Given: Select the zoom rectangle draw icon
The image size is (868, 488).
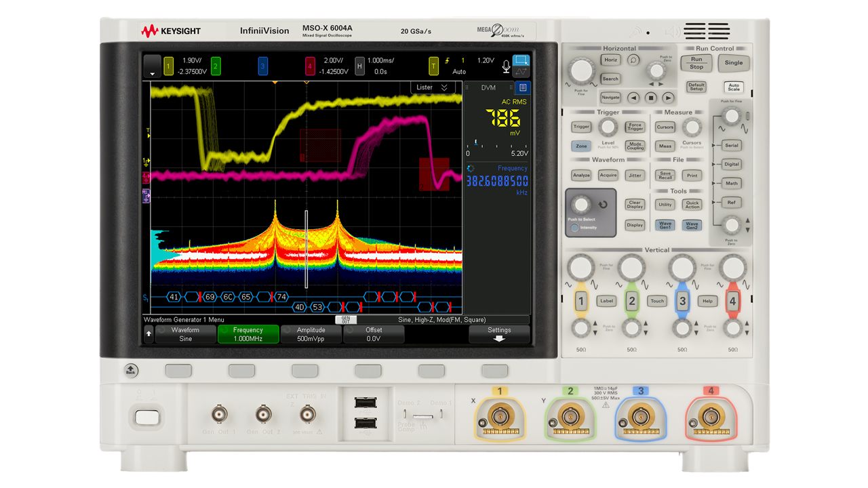Looking at the screenshot, I should [521, 60].
